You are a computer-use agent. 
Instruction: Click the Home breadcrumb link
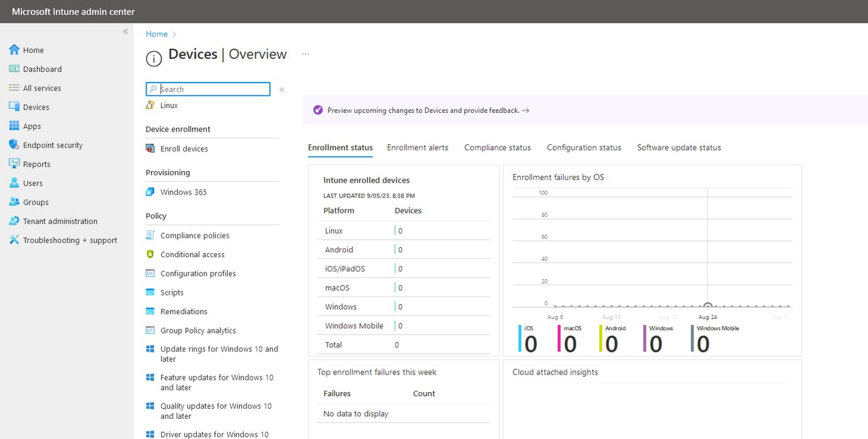tap(157, 34)
